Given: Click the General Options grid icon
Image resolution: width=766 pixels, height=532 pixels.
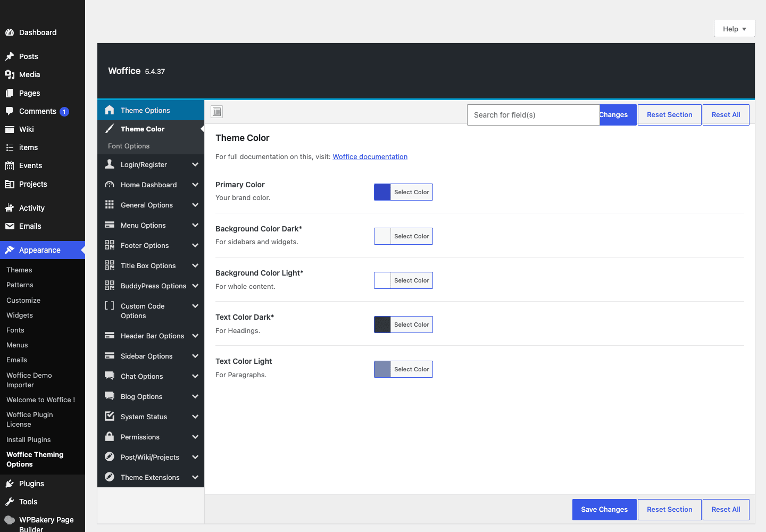Looking at the screenshot, I should click(x=110, y=204).
